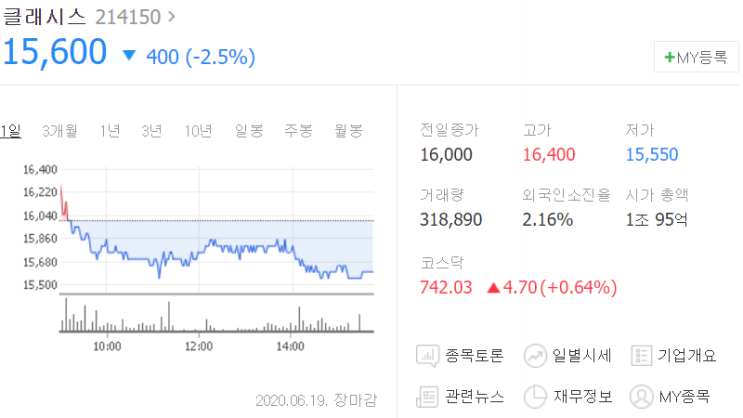Open the 월봉 monthly candle chart
Viewport: 743px width, 418px height.
tap(349, 131)
